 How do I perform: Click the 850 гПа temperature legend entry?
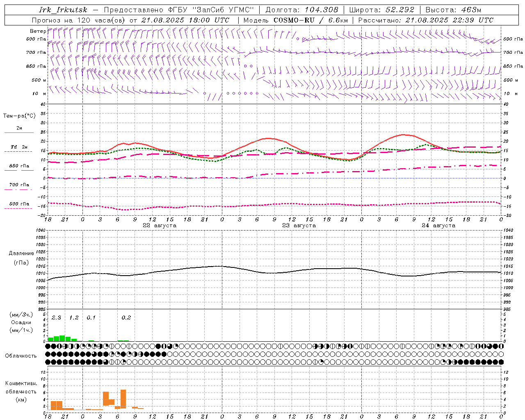19,166
